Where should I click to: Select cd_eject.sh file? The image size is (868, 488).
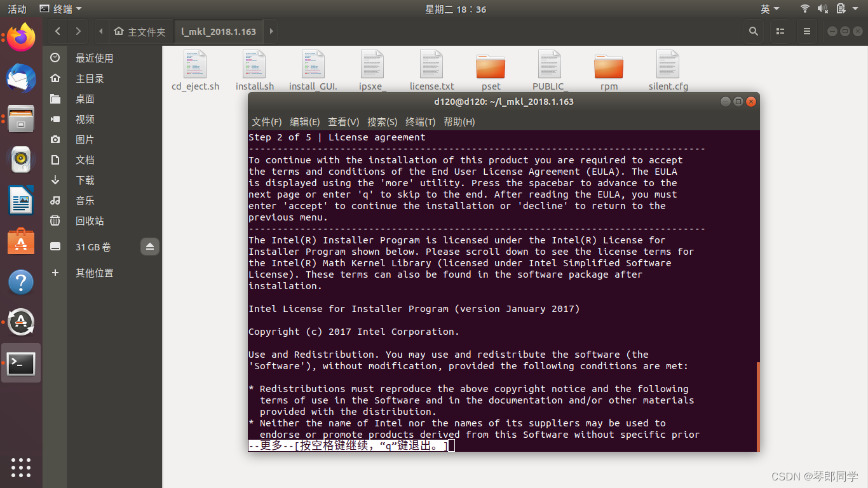[x=195, y=71]
